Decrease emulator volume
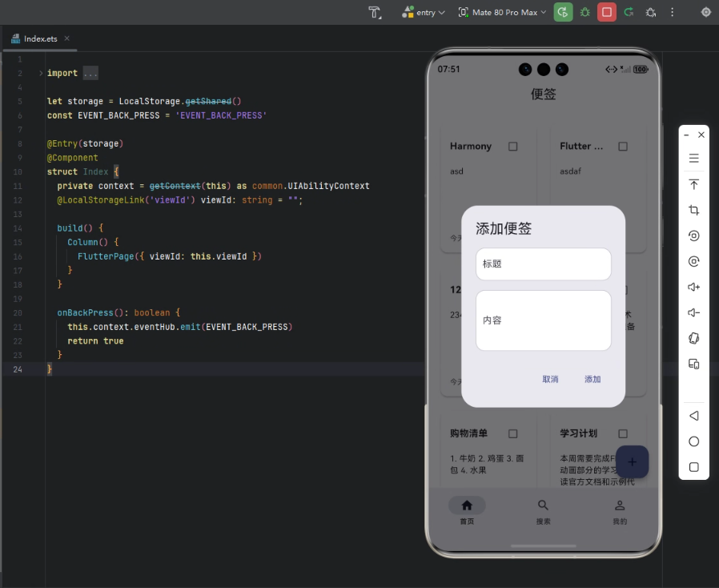719x588 pixels. 694,312
